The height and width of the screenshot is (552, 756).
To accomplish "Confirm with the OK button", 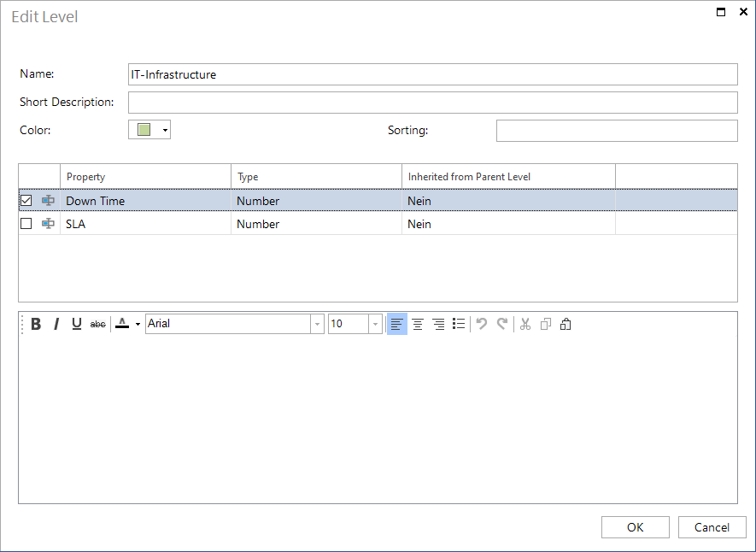I will 636,527.
